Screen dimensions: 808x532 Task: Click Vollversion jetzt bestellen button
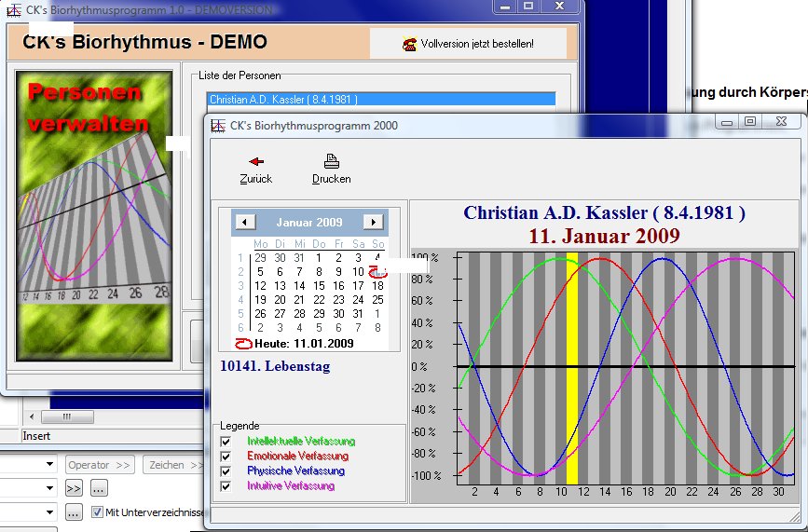pyautogui.click(x=468, y=44)
